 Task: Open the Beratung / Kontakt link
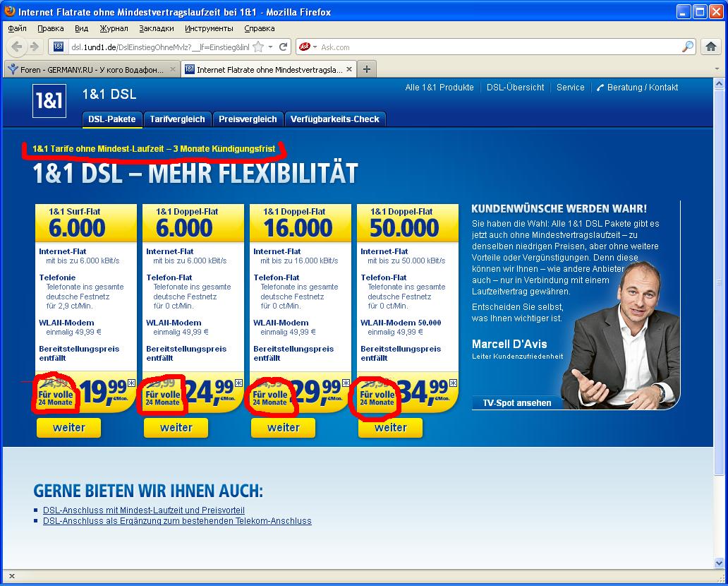(x=638, y=88)
